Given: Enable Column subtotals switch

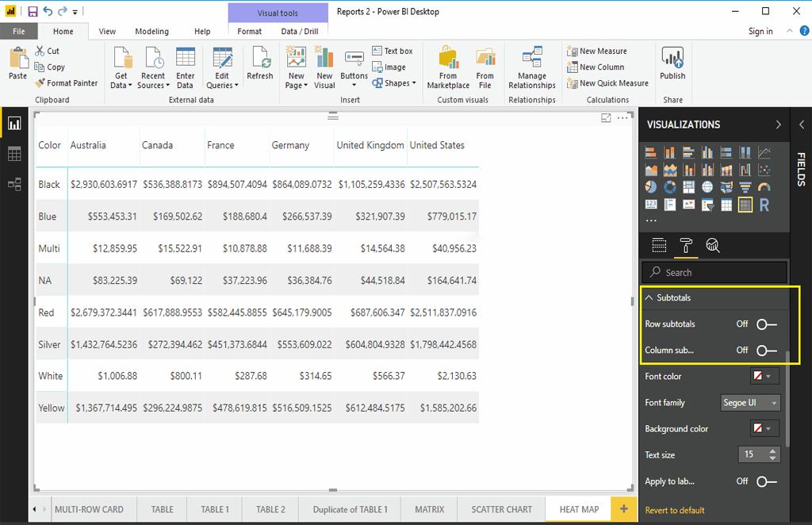Looking at the screenshot, I should click(765, 351).
